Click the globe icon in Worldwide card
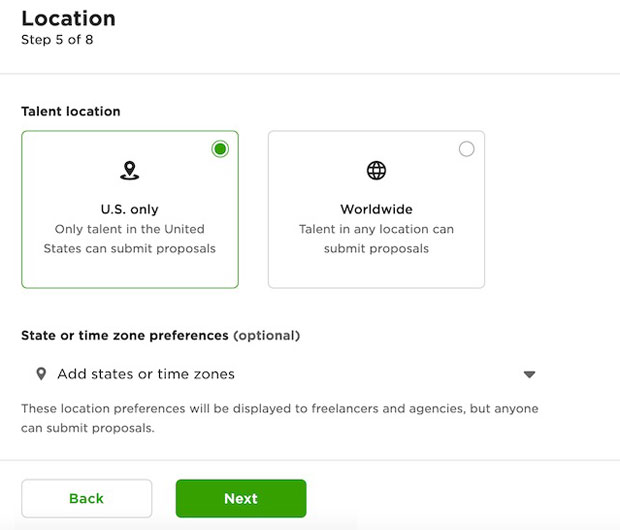This screenshot has width=620, height=530. pyautogui.click(x=376, y=171)
